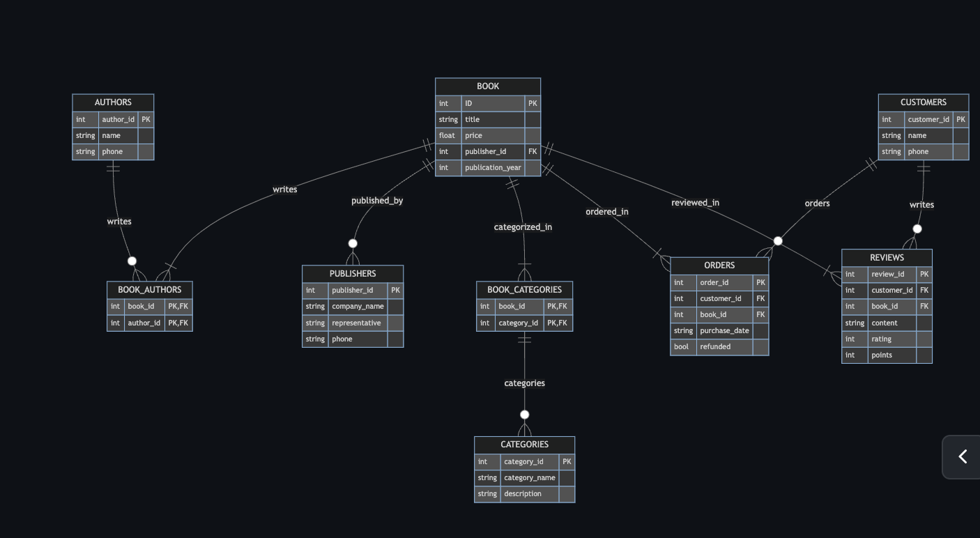Viewport: 980px width, 538px height.
Task: Select the REVIEWS entity header
Action: (x=887, y=258)
